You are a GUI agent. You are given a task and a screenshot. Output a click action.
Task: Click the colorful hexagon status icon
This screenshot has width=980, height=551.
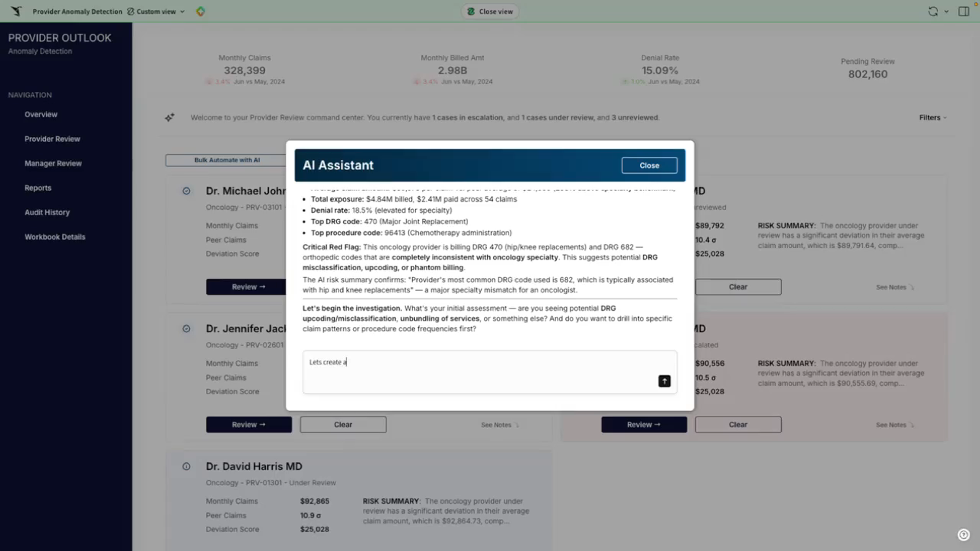[201, 11]
